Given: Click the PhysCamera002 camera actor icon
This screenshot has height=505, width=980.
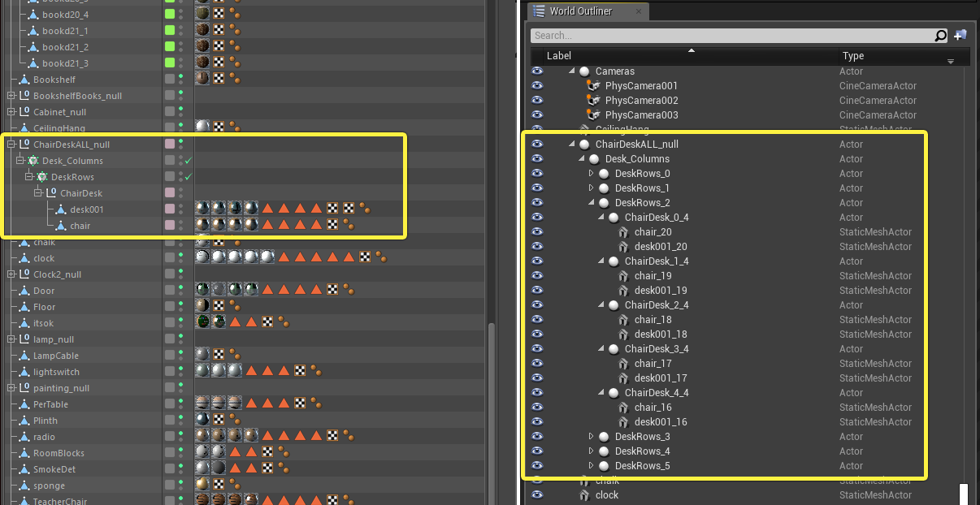Looking at the screenshot, I should (x=593, y=100).
